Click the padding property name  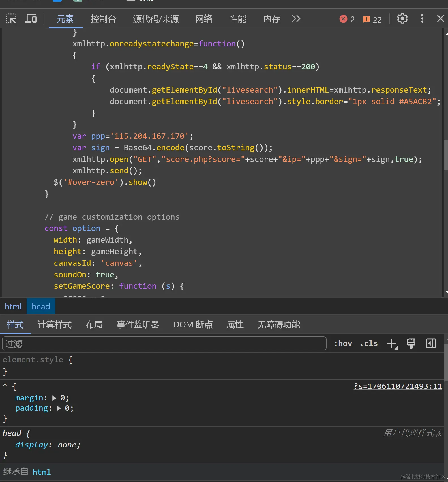coord(32,408)
